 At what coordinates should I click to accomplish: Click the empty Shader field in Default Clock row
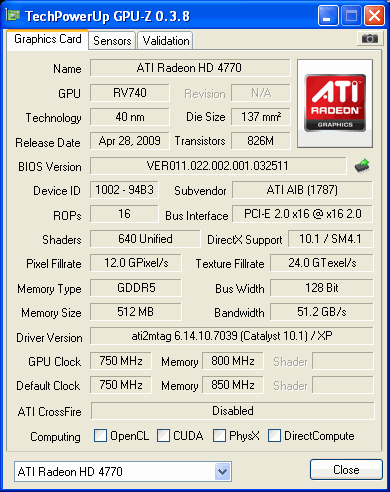click(343, 385)
